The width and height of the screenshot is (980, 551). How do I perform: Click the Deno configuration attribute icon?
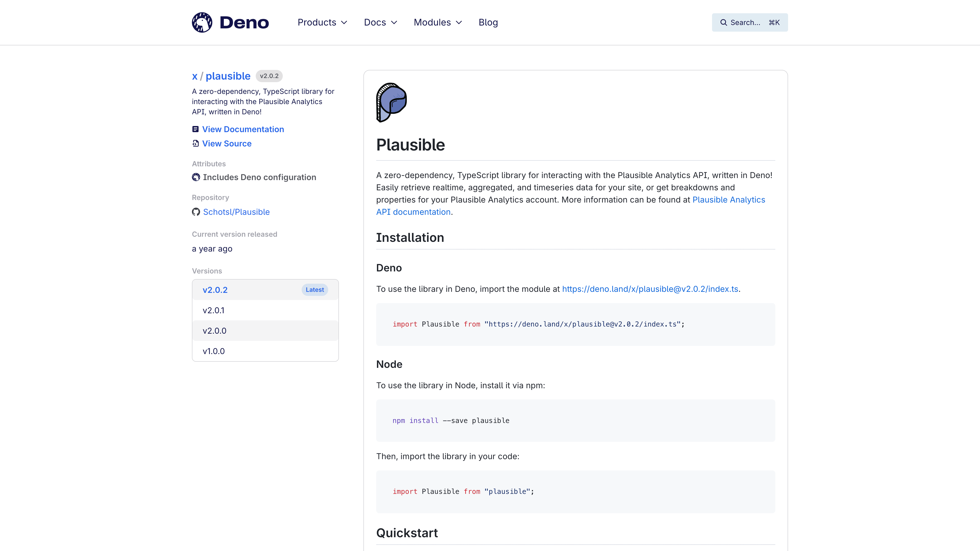pyautogui.click(x=196, y=177)
